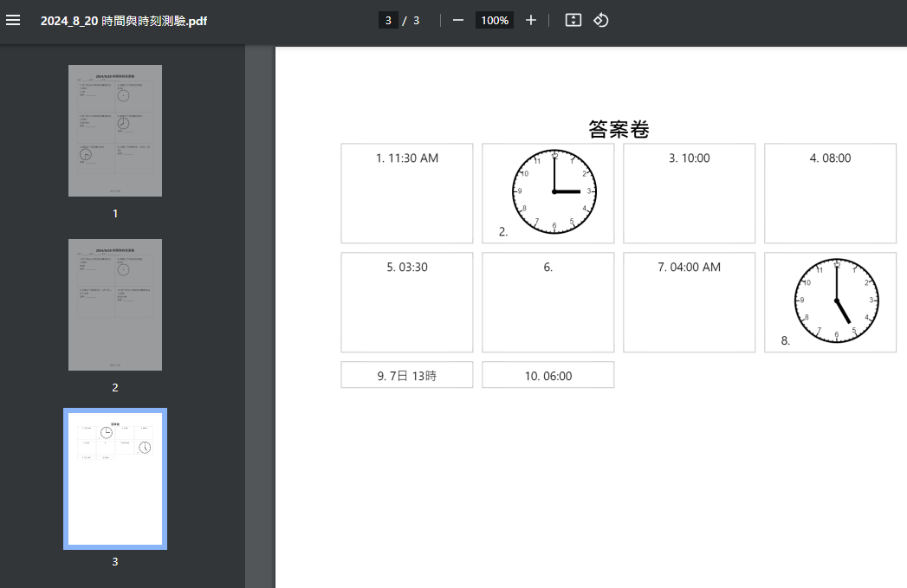Viewport: 907px width, 588px height.
Task: Toggle the sidebar menu hamburger icon
Action: tap(13, 20)
